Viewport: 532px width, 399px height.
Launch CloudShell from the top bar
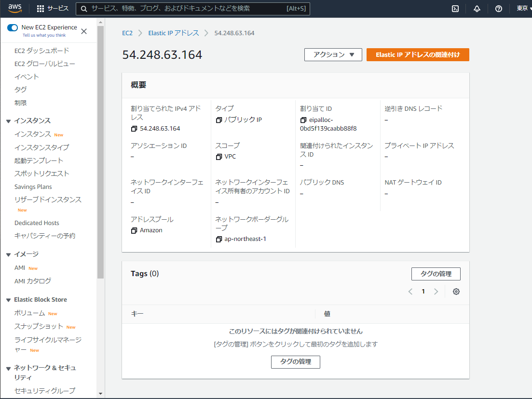(455, 9)
